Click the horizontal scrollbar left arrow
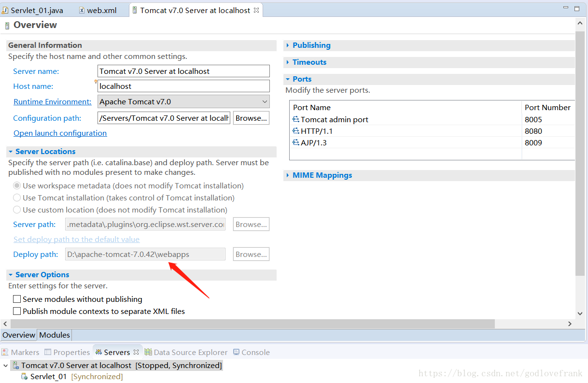This screenshot has width=588, height=383. [x=5, y=324]
